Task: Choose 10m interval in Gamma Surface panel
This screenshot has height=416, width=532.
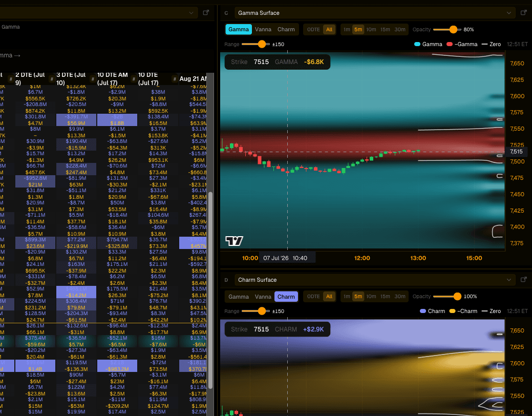Action: point(371,30)
